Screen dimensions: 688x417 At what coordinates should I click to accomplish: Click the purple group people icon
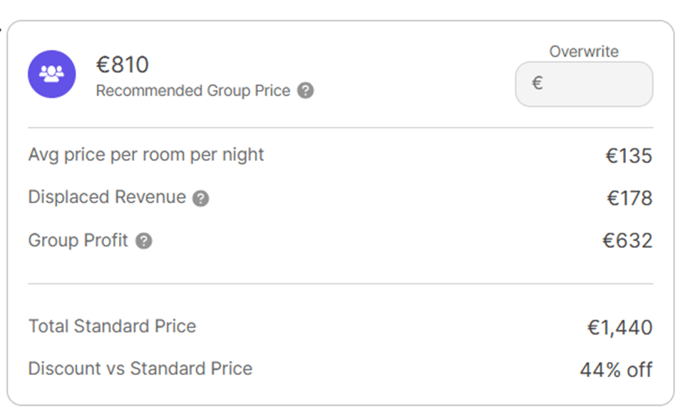[51, 74]
